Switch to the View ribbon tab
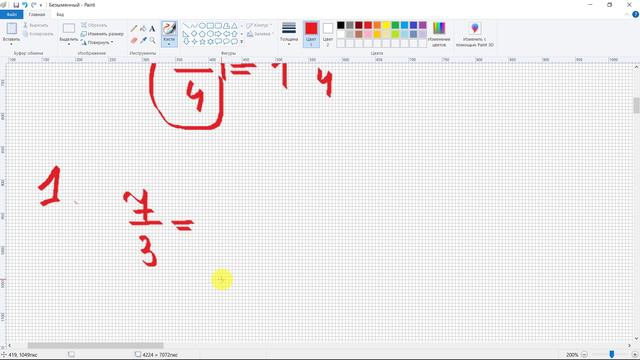The width and height of the screenshot is (640, 360). click(60, 15)
